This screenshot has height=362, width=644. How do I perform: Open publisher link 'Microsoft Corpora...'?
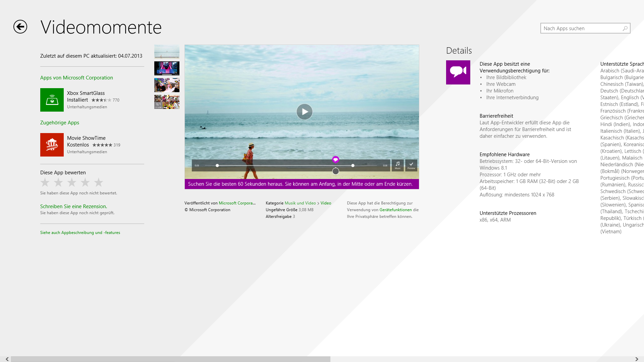[237, 203]
